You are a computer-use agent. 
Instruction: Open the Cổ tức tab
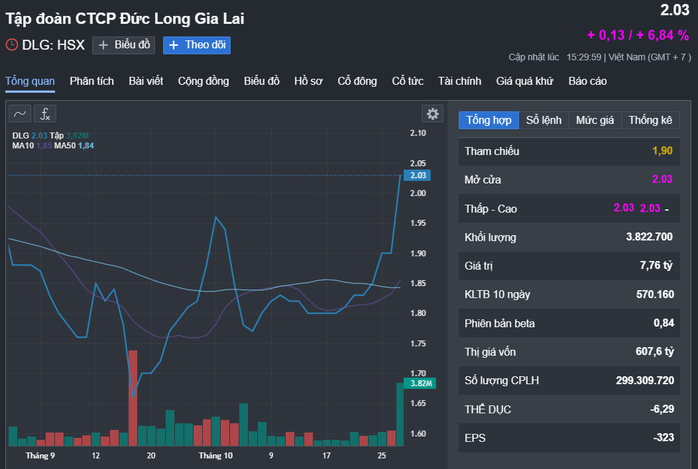pyautogui.click(x=407, y=81)
